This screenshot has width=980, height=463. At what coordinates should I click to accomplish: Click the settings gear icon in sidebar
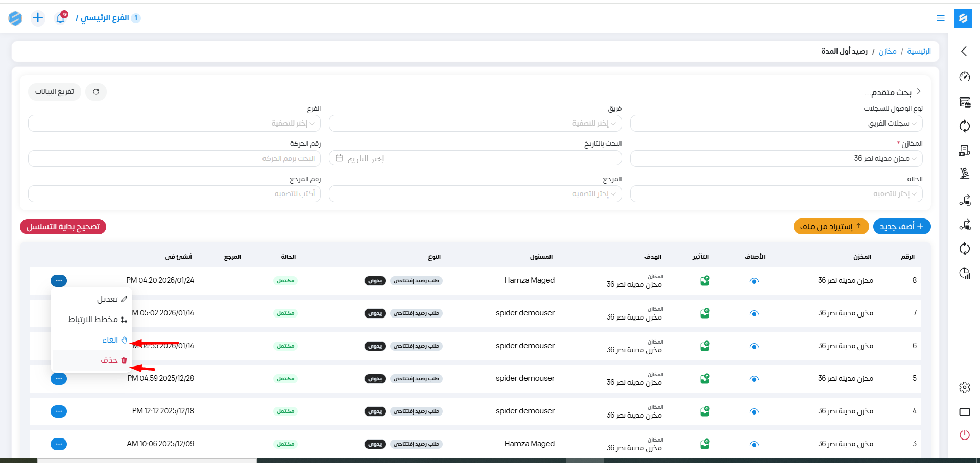(964, 387)
